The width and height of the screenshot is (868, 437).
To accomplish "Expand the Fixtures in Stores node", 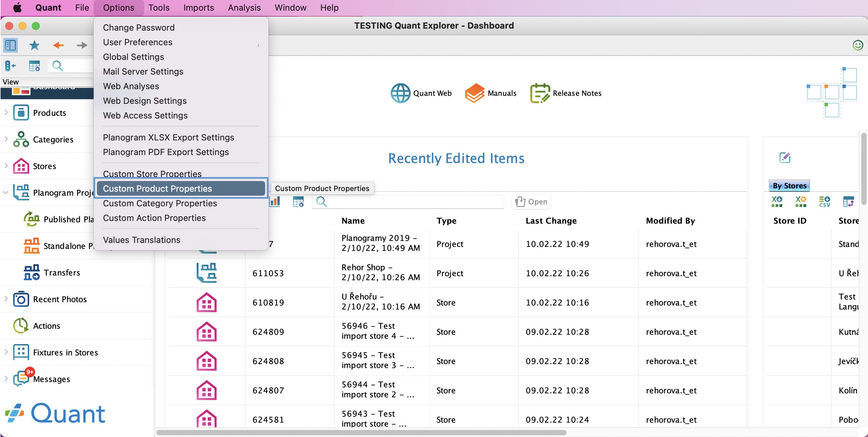I will click(x=6, y=352).
